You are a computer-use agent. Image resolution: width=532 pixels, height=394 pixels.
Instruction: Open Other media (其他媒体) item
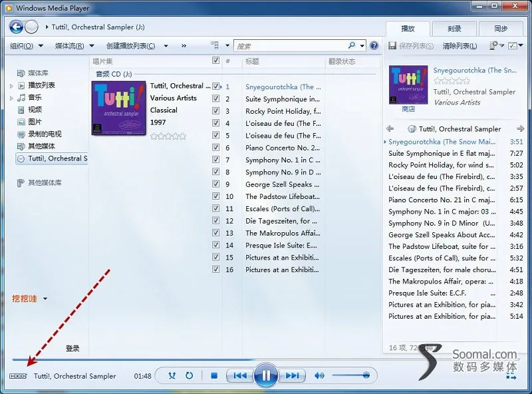pos(36,146)
